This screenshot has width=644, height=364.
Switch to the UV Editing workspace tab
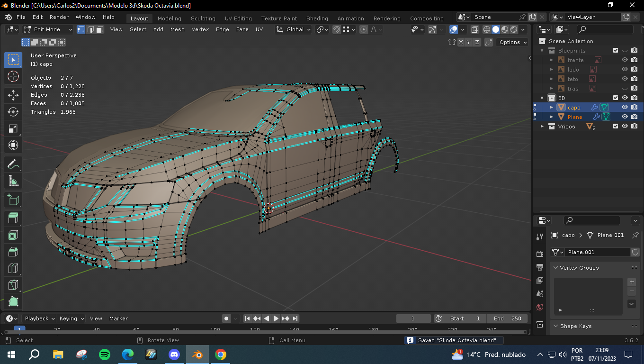tap(238, 18)
